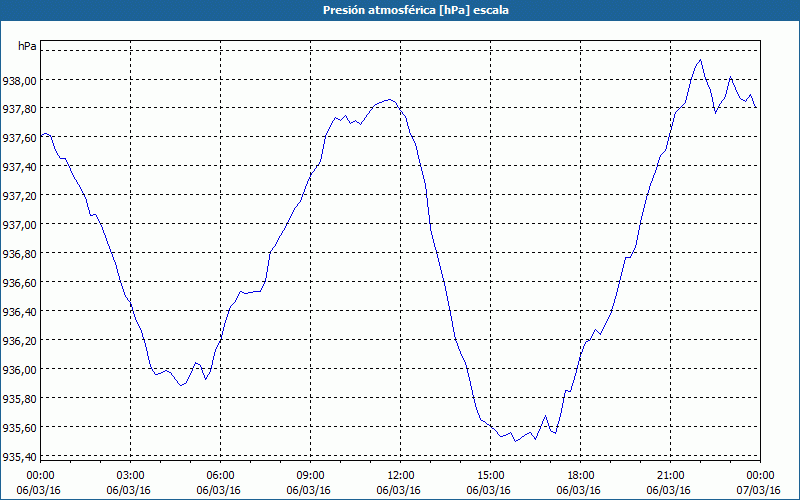800x500 pixels.
Task: Click the 09:00 time label
Action: tap(310, 476)
